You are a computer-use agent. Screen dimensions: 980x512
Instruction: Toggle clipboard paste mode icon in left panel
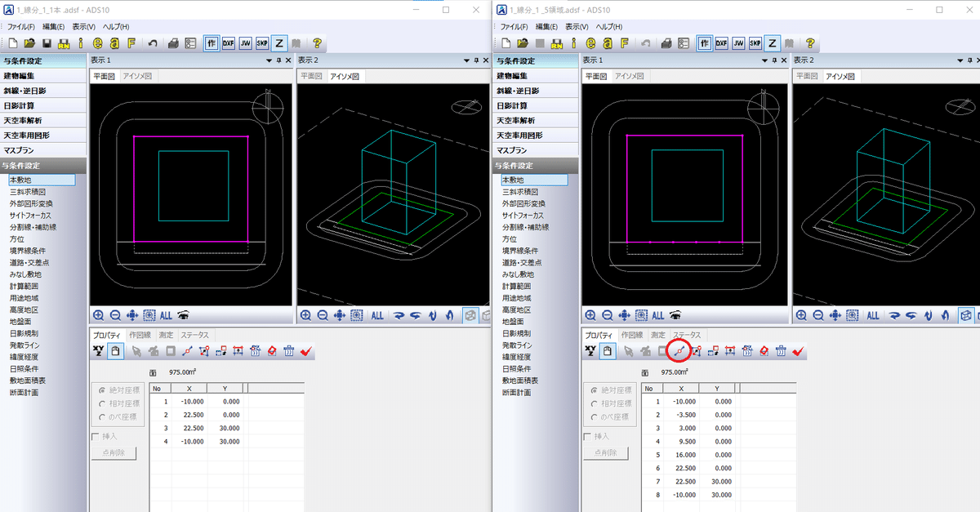[116, 351]
